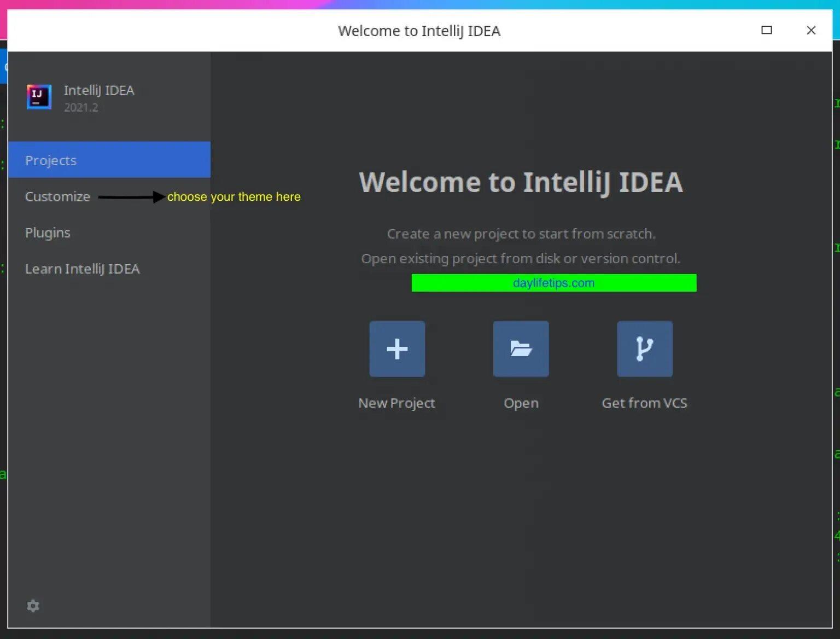The width and height of the screenshot is (840, 639).
Task: Click the New Project plus icon
Action: [397, 349]
